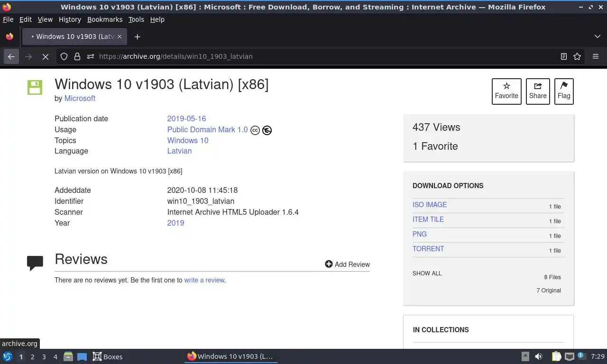Download the PNG file
The height and width of the screenshot is (364, 607).
pos(420,234)
